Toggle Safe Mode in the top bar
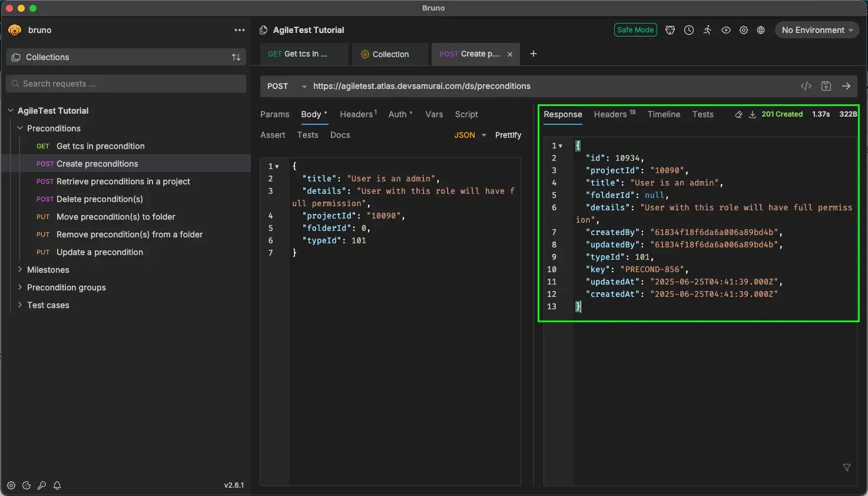 pyautogui.click(x=635, y=29)
